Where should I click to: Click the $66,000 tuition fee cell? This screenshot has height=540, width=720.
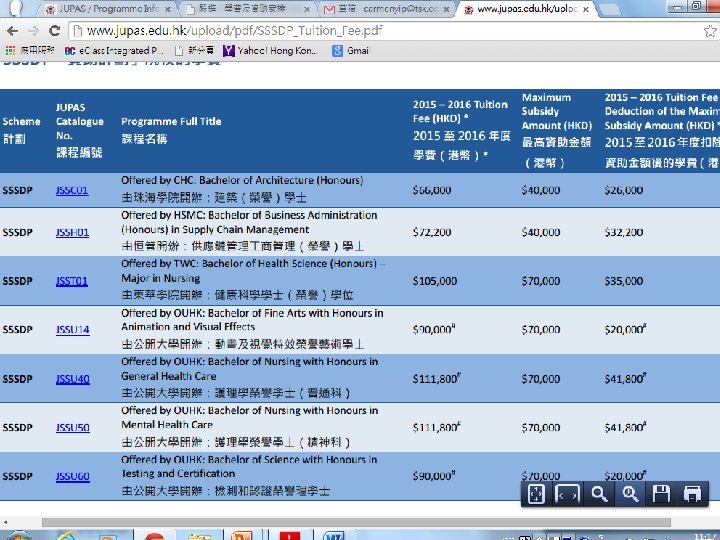pyautogui.click(x=432, y=190)
